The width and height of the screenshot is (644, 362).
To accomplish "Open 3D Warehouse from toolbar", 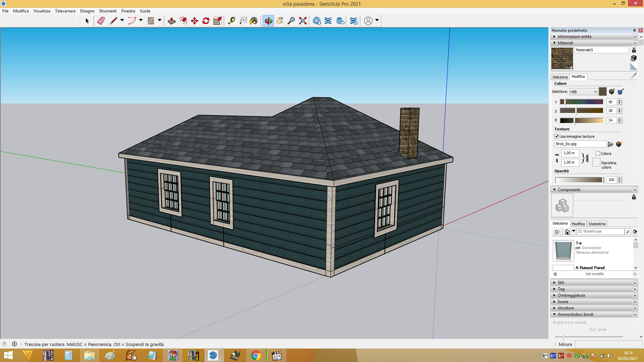I will click(317, 21).
